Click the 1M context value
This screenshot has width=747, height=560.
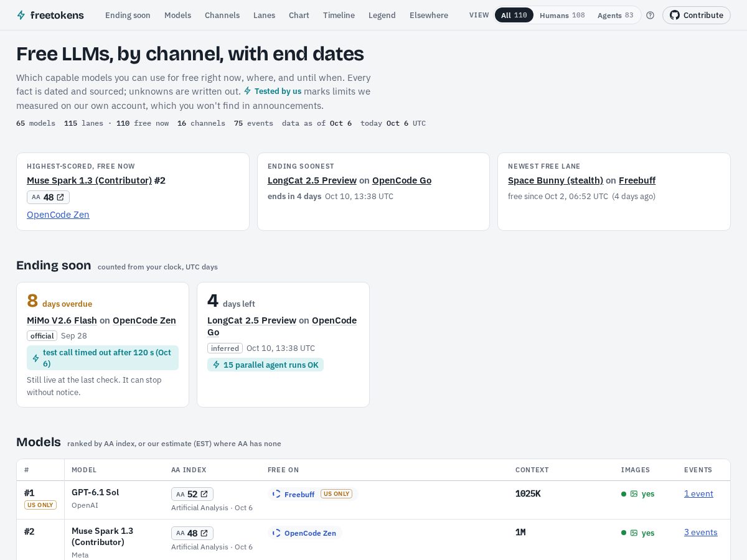click(520, 532)
